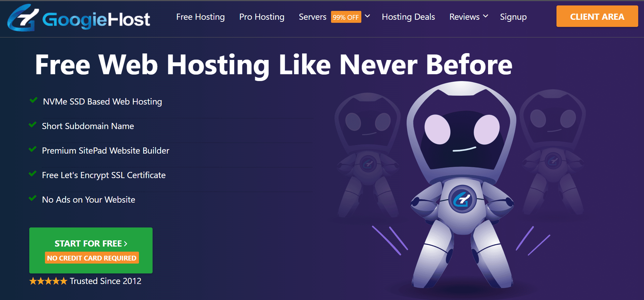Image resolution: width=644 pixels, height=300 pixels.
Task: Select the Servers menu item
Action: pos(313,17)
